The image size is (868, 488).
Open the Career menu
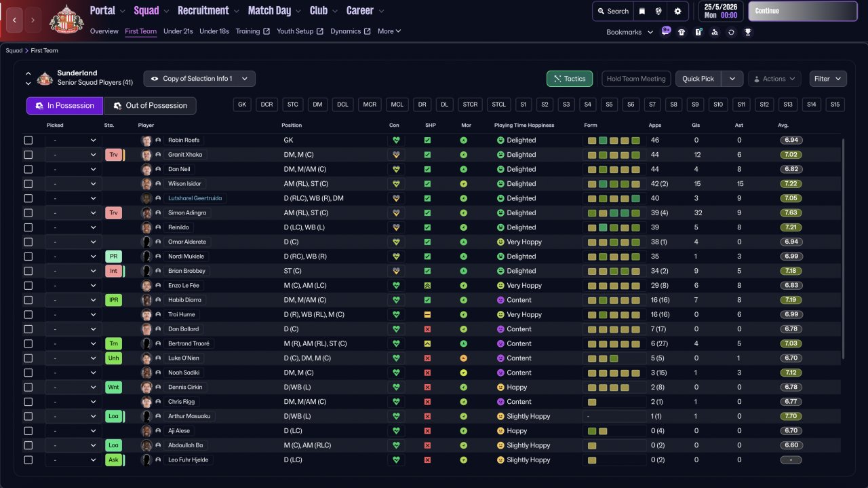[366, 11]
